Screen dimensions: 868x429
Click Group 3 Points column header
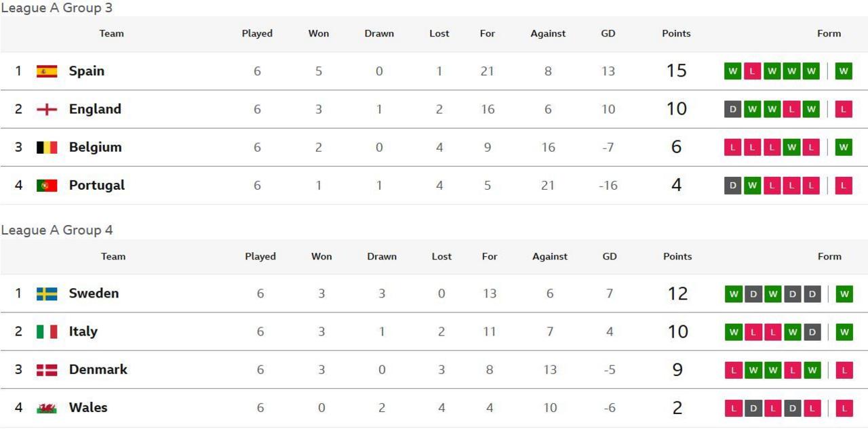[x=676, y=33]
